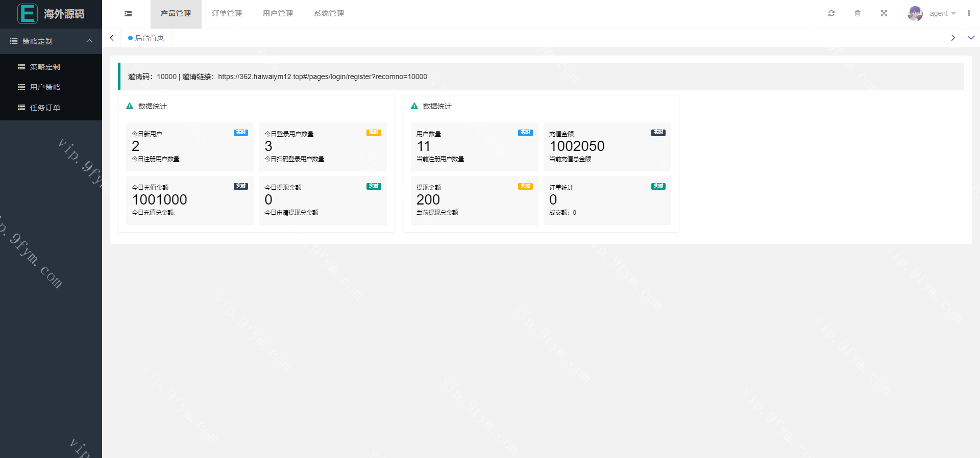Click the refresh icon in the header
This screenshot has width=980, height=458.
click(x=831, y=14)
